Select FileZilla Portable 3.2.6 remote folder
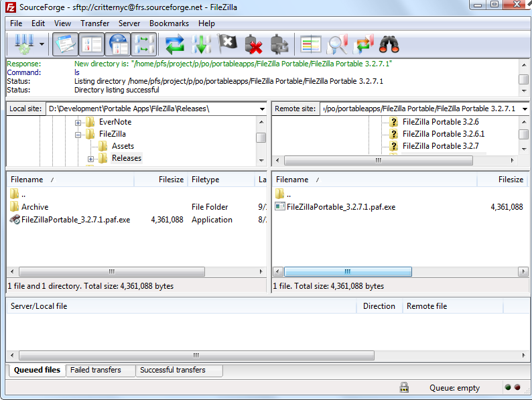This screenshot has width=532, height=400. tap(440, 122)
